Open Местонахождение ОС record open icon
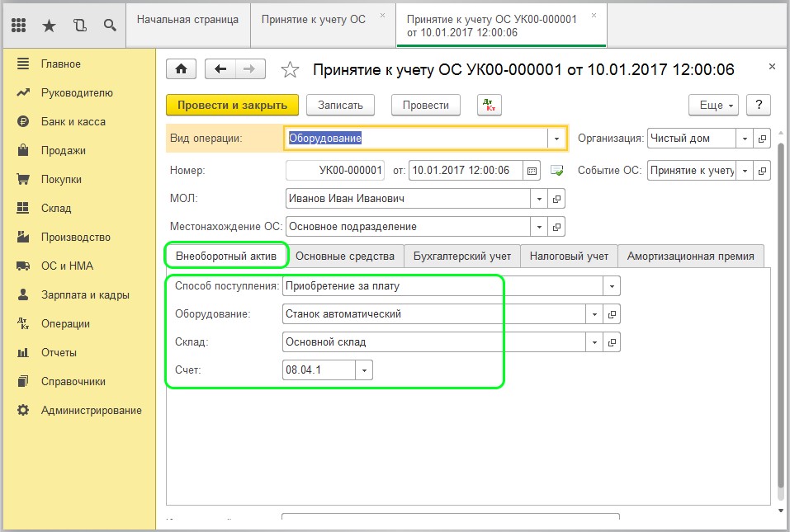The image size is (790, 532). [x=556, y=227]
